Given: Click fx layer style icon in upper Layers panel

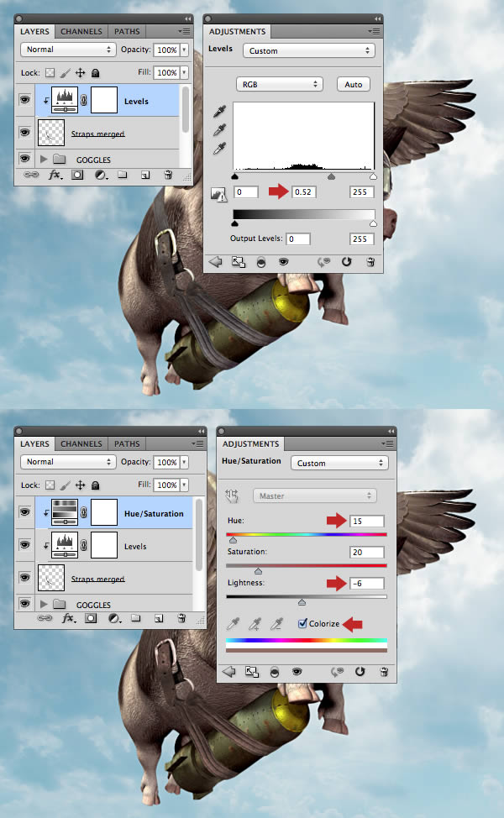Looking at the screenshot, I should pyautogui.click(x=55, y=175).
